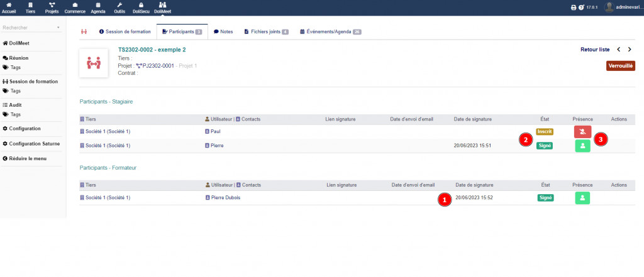Viewport: 644px width, 277px height.
Task: Open Configuration Saturne in the sidebar
Action: [31, 144]
